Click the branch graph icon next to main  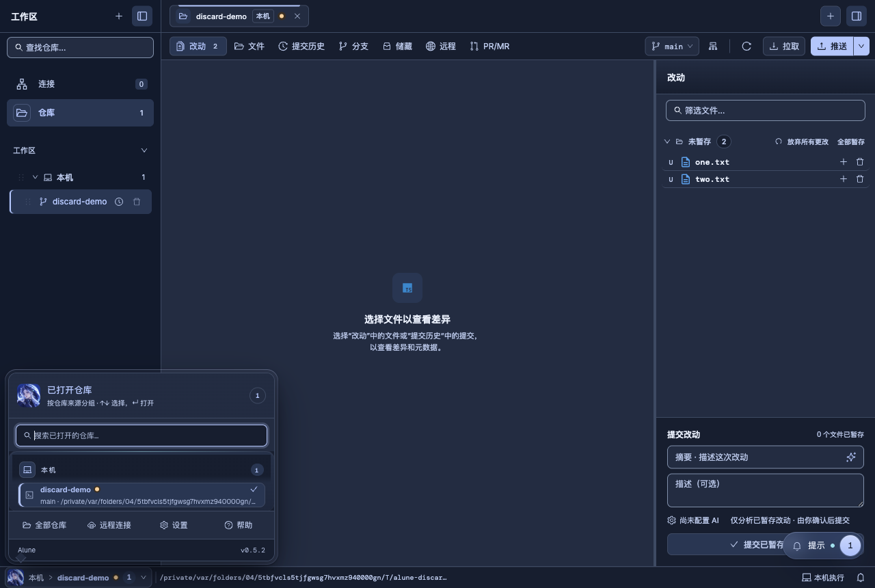(x=713, y=46)
